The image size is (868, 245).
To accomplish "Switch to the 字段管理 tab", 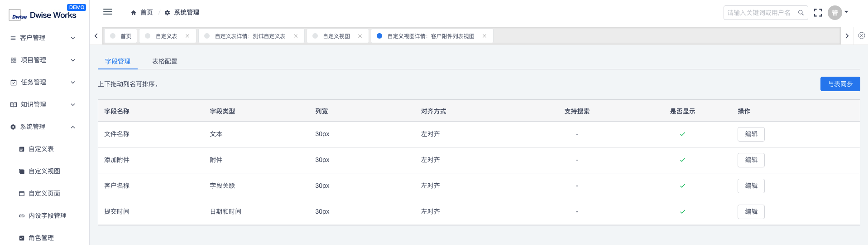I will (118, 61).
